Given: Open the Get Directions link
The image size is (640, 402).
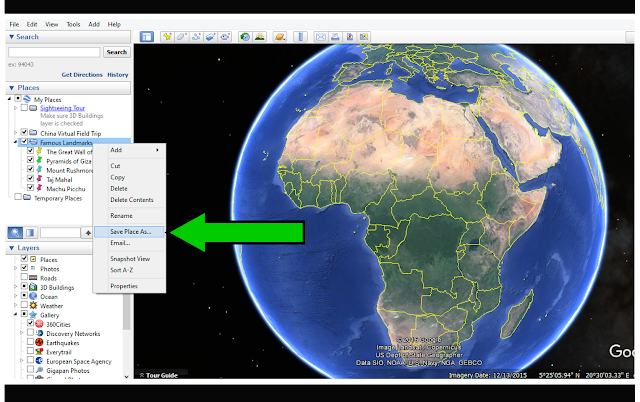Looking at the screenshot, I should pos(82,75).
